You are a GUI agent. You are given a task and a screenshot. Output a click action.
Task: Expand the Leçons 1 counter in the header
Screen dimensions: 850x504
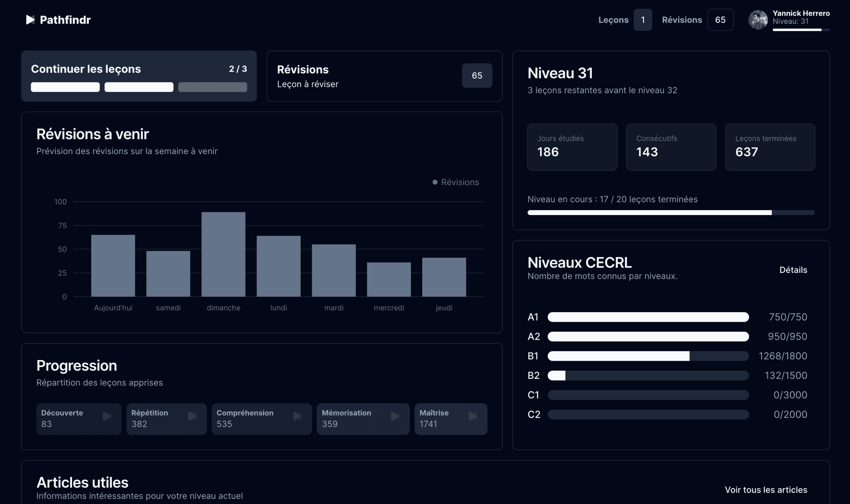point(642,20)
